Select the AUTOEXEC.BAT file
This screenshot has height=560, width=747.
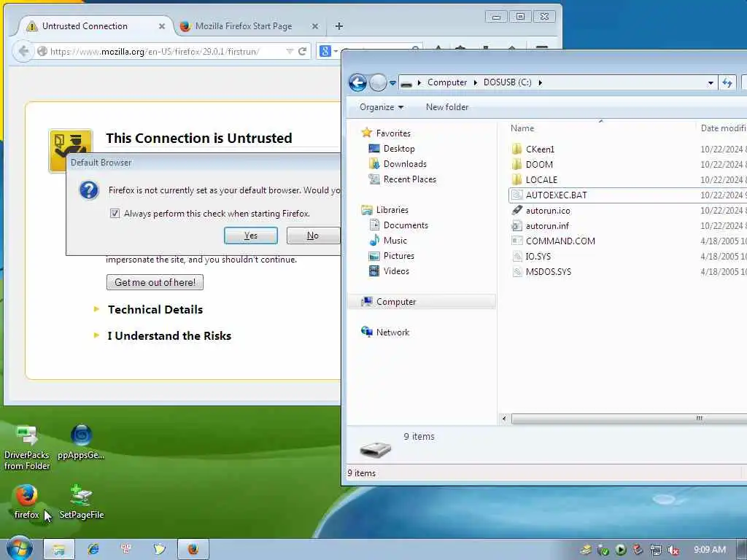click(x=556, y=195)
